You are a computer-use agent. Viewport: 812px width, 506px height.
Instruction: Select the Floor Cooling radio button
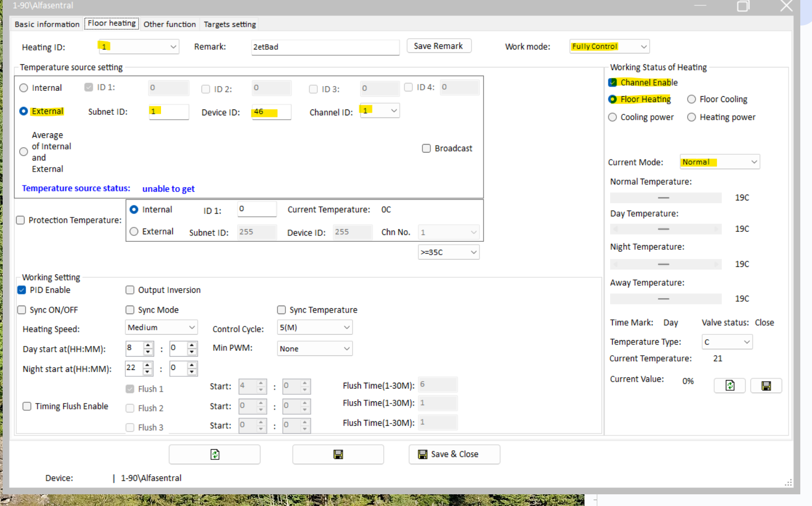tap(691, 99)
